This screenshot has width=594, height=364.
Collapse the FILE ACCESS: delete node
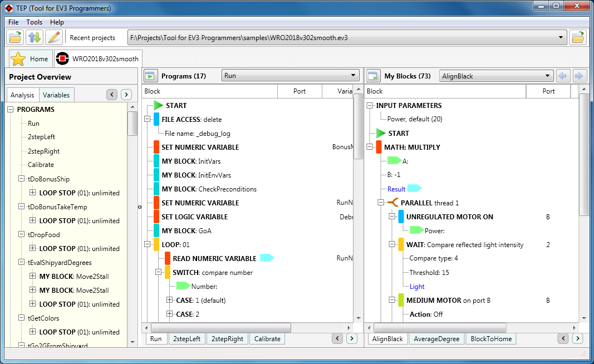click(x=147, y=120)
